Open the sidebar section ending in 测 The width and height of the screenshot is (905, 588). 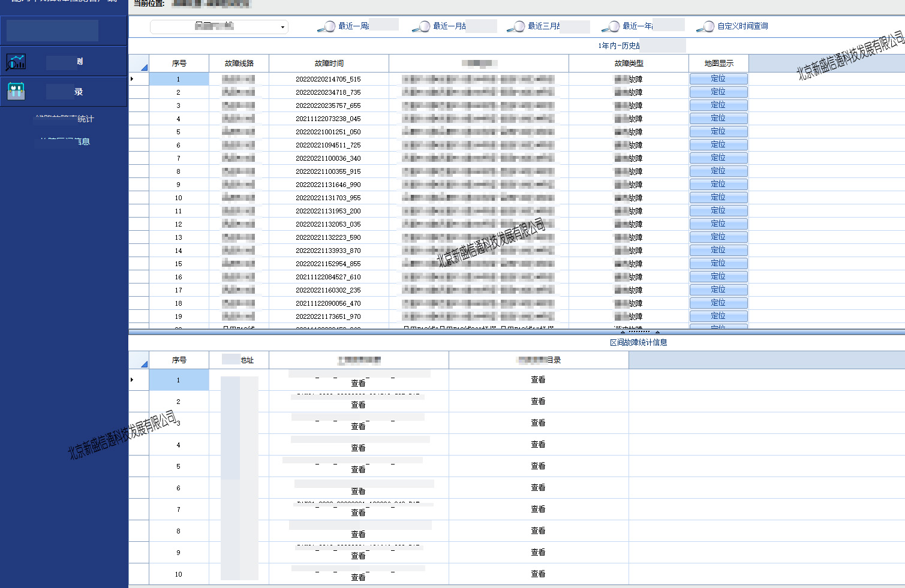point(64,61)
